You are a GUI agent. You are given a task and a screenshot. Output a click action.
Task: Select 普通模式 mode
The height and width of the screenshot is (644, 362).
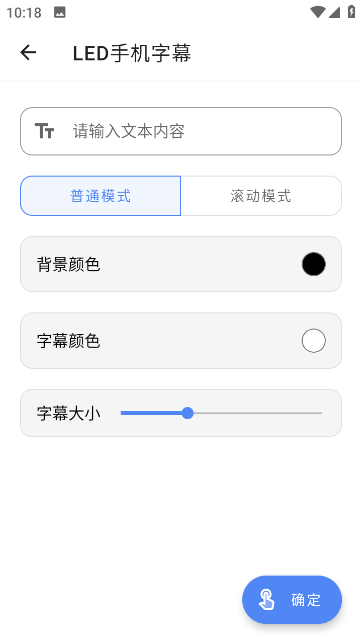[101, 196]
